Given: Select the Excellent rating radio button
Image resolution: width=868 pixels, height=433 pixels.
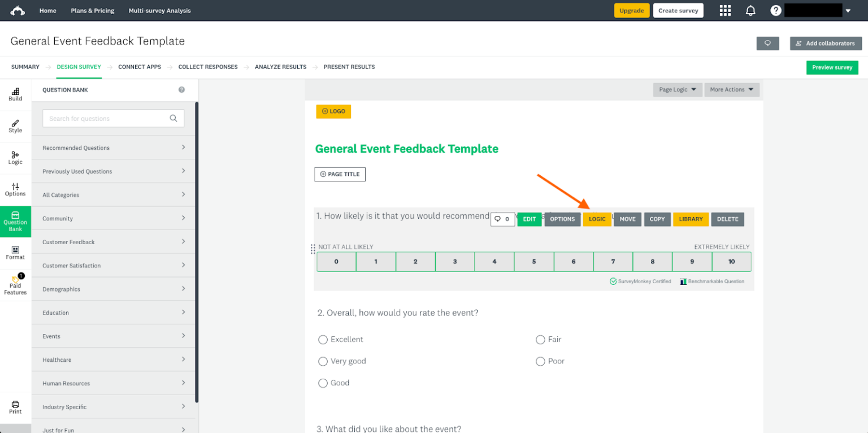Looking at the screenshot, I should (x=323, y=340).
